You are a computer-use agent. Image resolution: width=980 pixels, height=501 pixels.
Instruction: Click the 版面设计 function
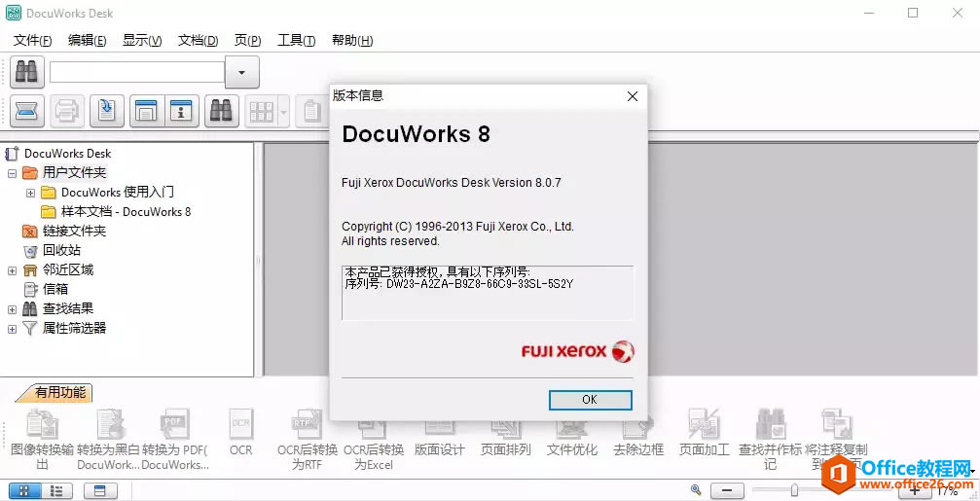click(x=439, y=449)
